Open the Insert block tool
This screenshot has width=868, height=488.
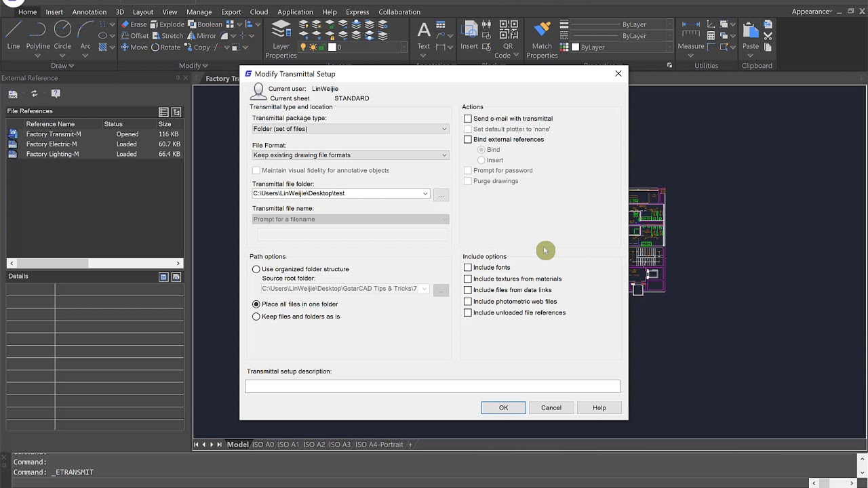pos(469,35)
